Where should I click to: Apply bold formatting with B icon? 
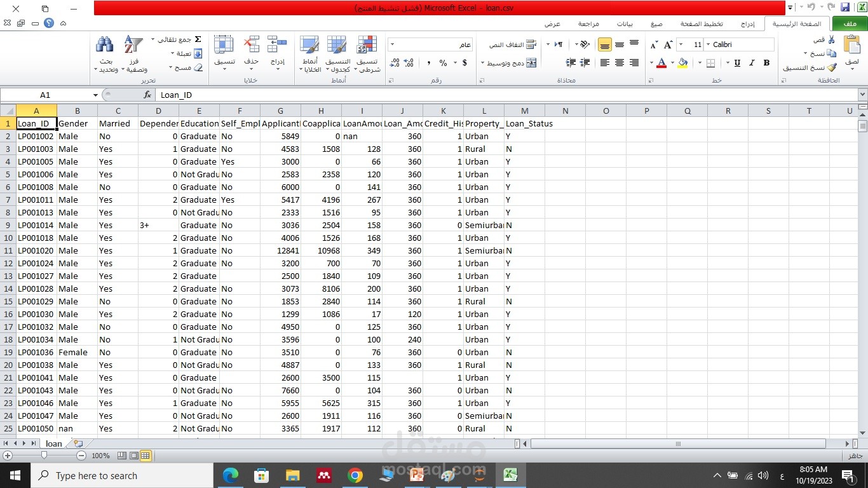(766, 63)
